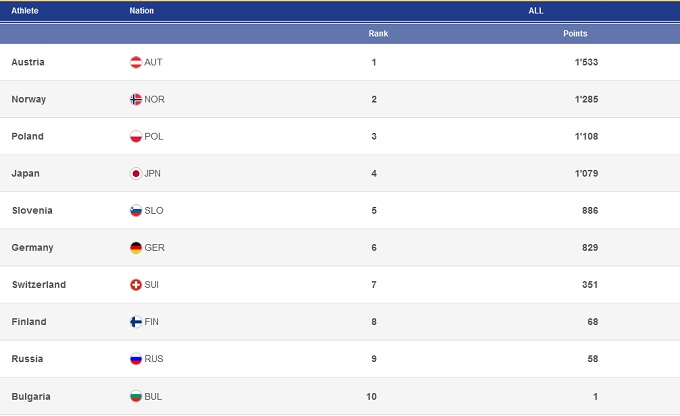Screen dimensions: 680x416
Task: Click the Slovenia flag icon
Action: (x=136, y=210)
